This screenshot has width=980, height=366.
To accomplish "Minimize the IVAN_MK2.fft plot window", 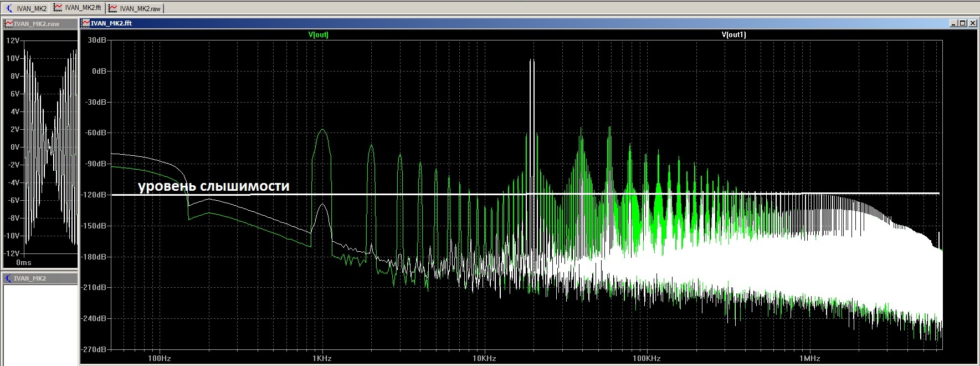I will (x=953, y=23).
